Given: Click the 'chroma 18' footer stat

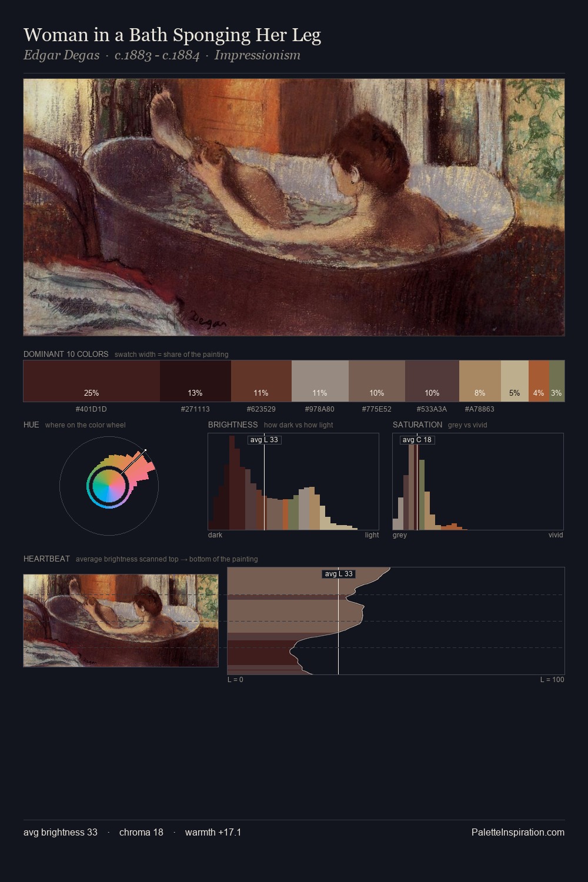Looking at the screenshot, I should pyautogui.click(x=141, y=832).
